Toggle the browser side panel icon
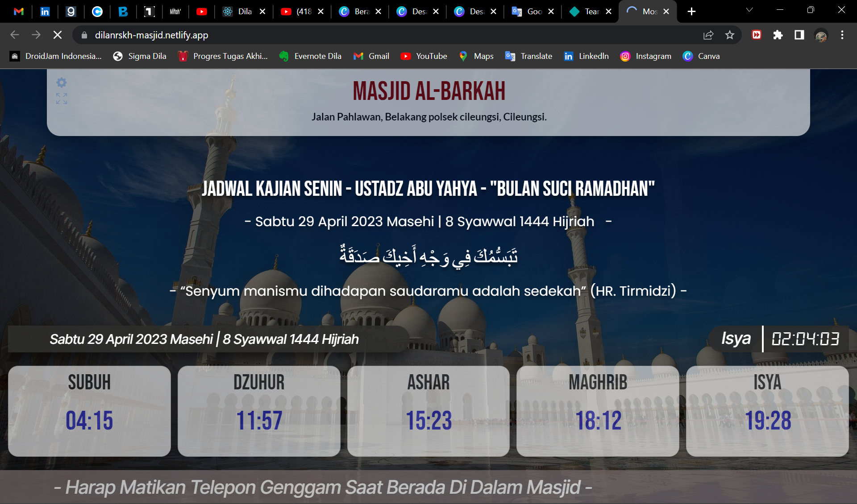 pos(799,35)
